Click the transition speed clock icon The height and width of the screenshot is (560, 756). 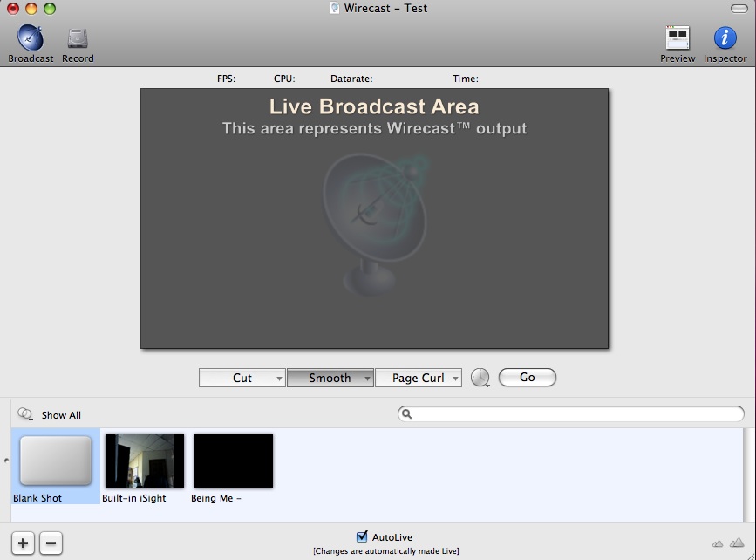[480, 378]
